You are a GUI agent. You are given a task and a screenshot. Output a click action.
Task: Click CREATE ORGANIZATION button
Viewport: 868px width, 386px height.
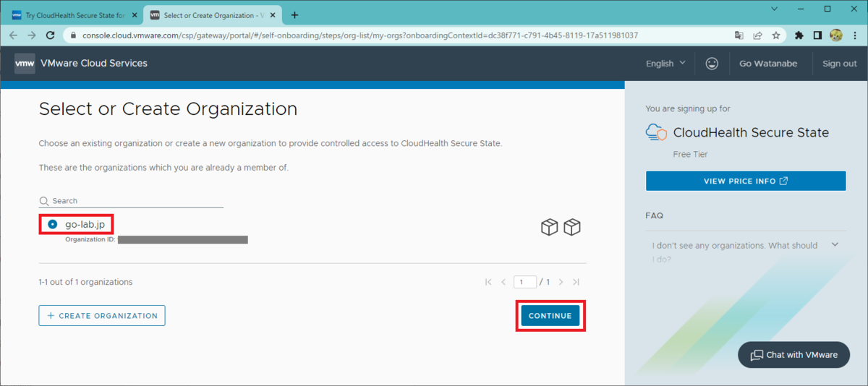(x=102, y=316)
